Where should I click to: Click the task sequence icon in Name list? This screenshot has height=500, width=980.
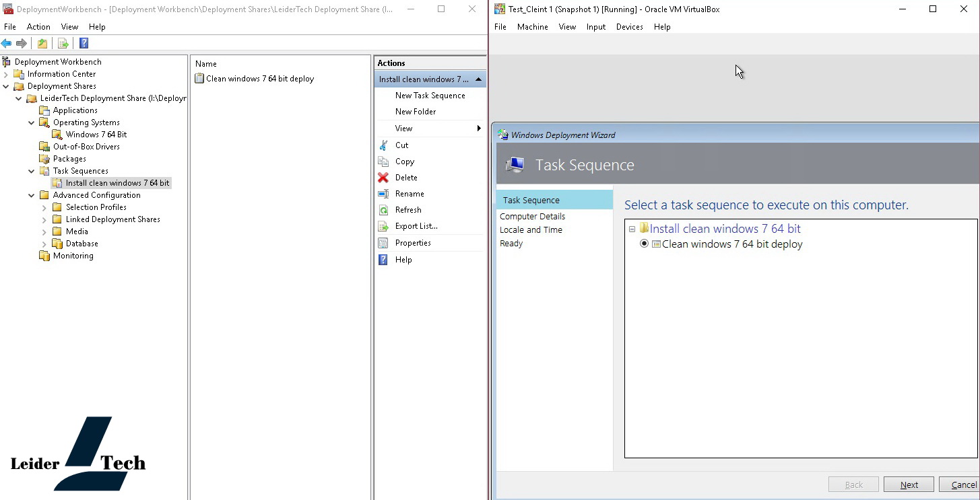pos(199,79)
